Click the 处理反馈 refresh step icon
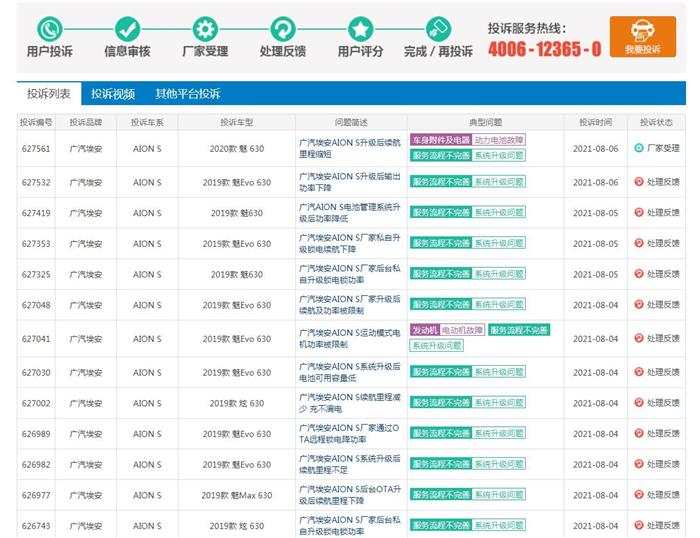Image resolution: width=700 pixels, height=538 pixels. point(283,29)
